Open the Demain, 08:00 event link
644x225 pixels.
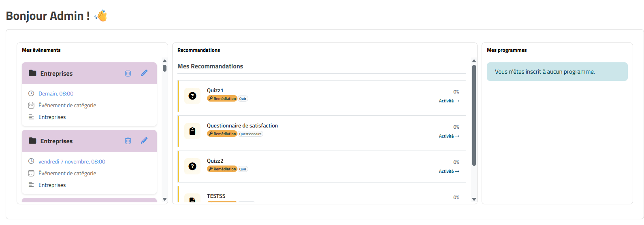pyautogui.click(x=56, y=93)
